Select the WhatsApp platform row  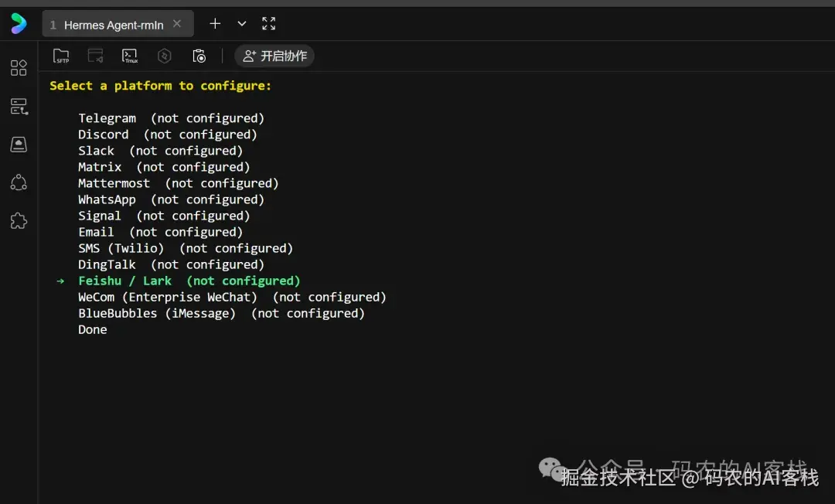coord(171,199)
